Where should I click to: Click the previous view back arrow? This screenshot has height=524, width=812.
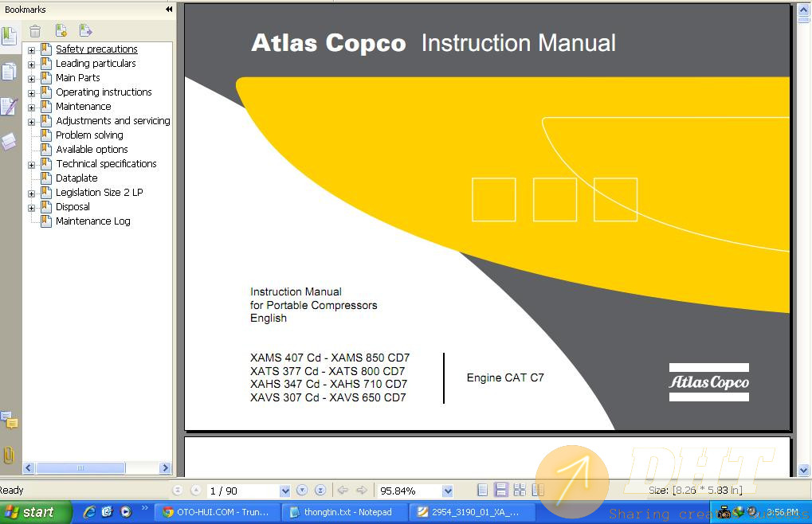click(x=343, y=490)
